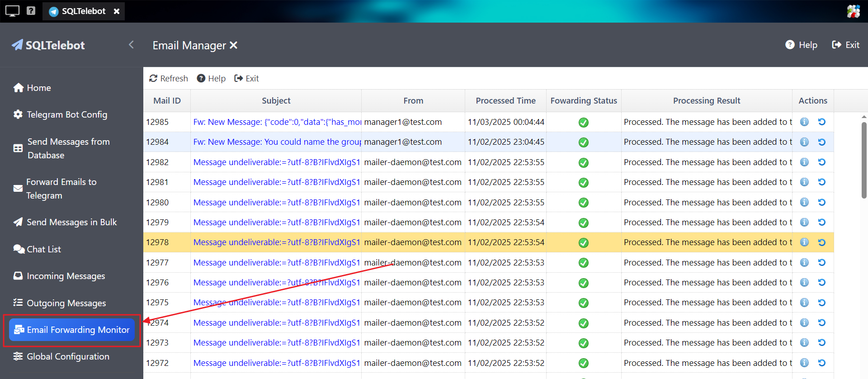
Task: Click the green status check for mail 12980
Action: (x=584, y=203)
